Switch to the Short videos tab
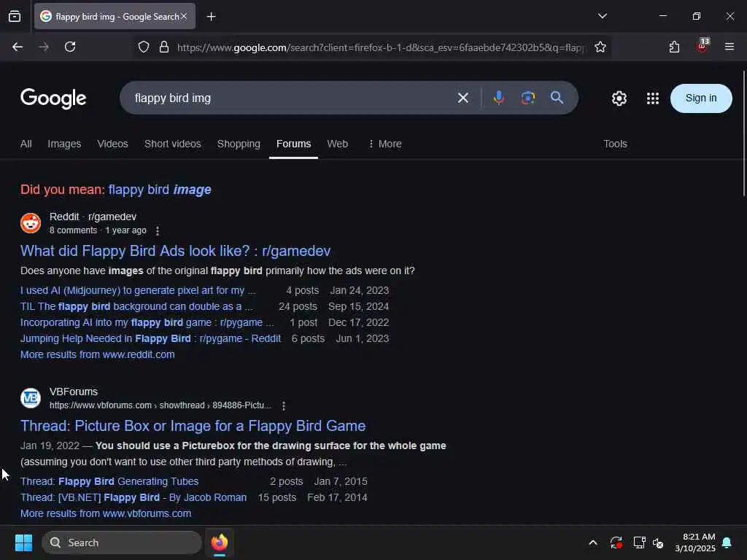The height and width of the screenshot is (560, 747). (x=172, y=144)
